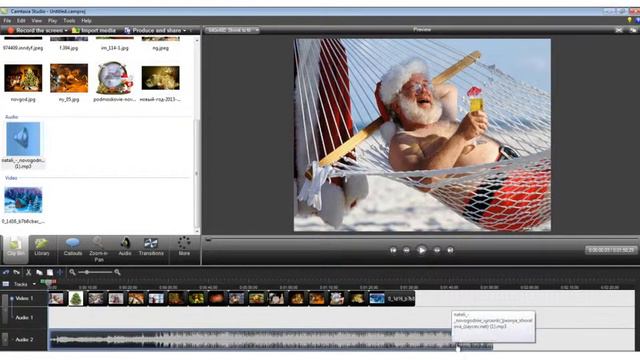Screen dimensions: 640x360
Task: Step forward in preview
Action: tap(437, 250)
